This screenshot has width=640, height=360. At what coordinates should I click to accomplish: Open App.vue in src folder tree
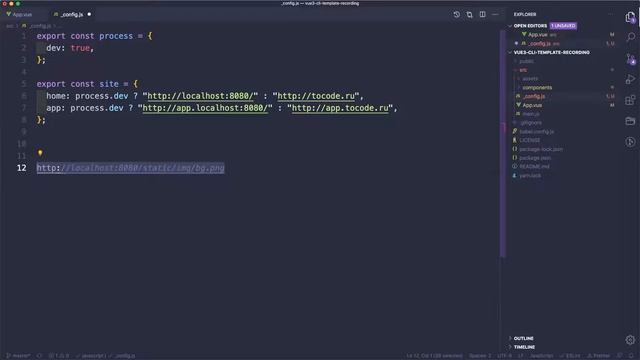click(532, 105)
